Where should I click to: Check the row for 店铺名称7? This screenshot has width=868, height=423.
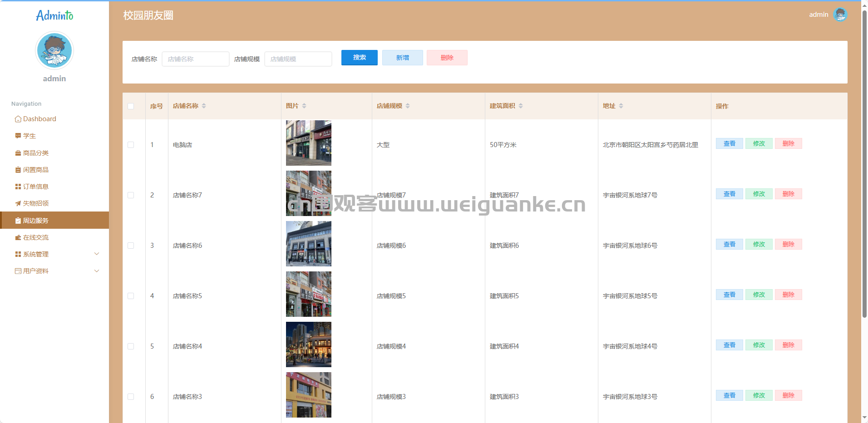[x=131, y=195]
